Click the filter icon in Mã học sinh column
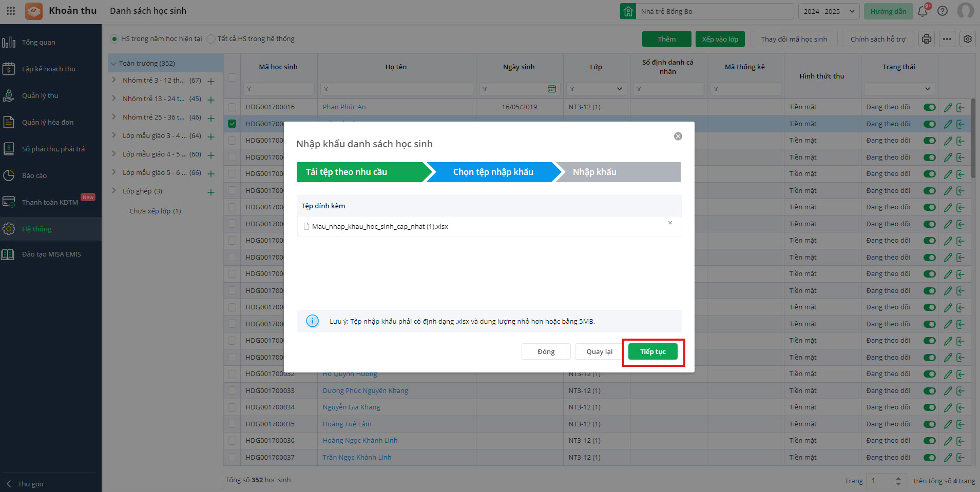The width and height of the screenshot is (980, 492). click(x=249, y=89)
